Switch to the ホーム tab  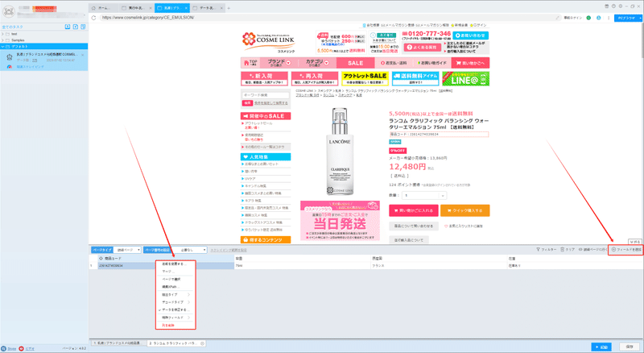[103, 8]
